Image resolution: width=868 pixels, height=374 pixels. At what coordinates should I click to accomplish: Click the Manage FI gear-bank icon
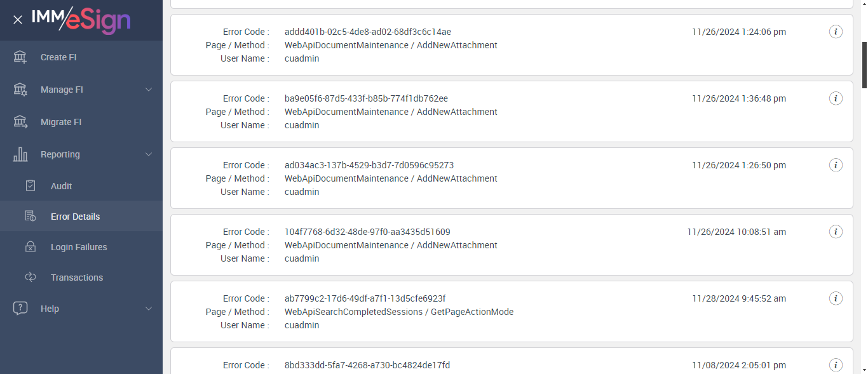pos(20,90)
